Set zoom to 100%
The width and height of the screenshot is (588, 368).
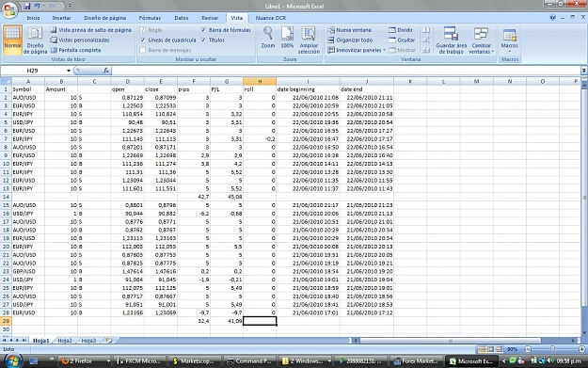coord(287,38)
